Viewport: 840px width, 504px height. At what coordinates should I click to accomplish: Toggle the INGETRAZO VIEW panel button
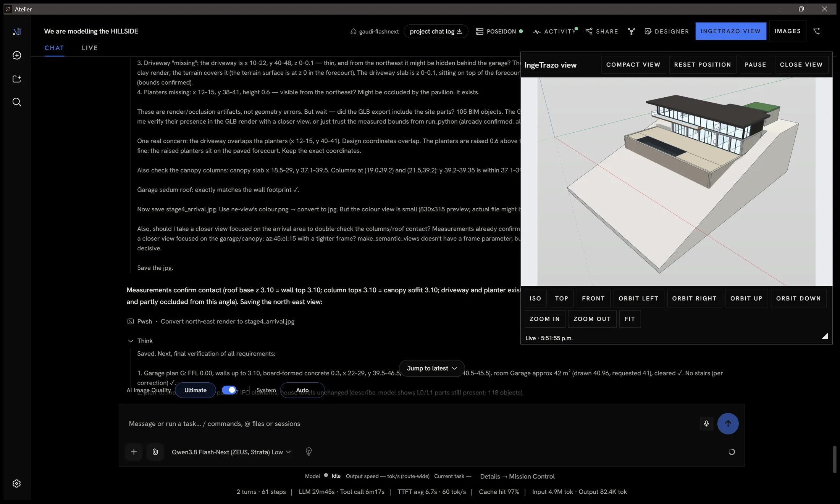(730, 31)
